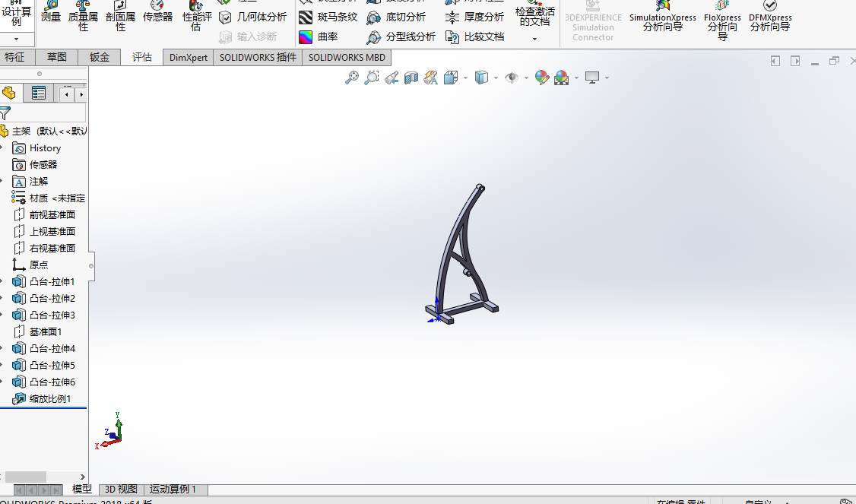Image resolution: width=856 pixels, height=504 pixels.
Task: Select 凸台-拉伸4 feature
Action: tap(43, 348)
